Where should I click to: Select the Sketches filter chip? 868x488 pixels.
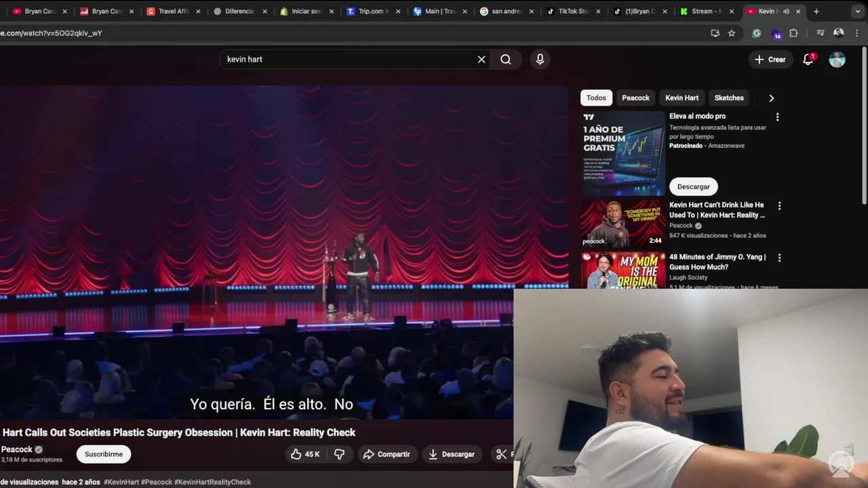(729, 98)
